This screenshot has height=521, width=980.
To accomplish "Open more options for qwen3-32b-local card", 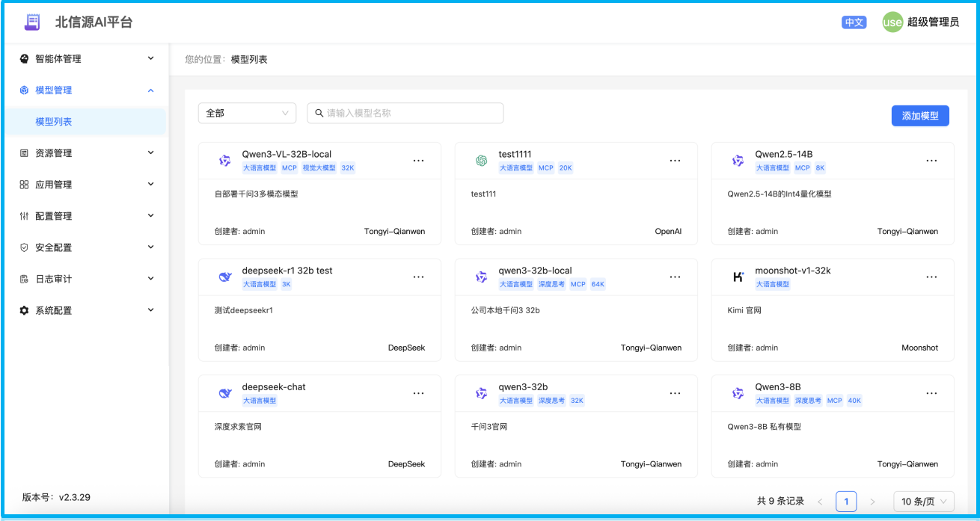I will click(x=675, y=277).
